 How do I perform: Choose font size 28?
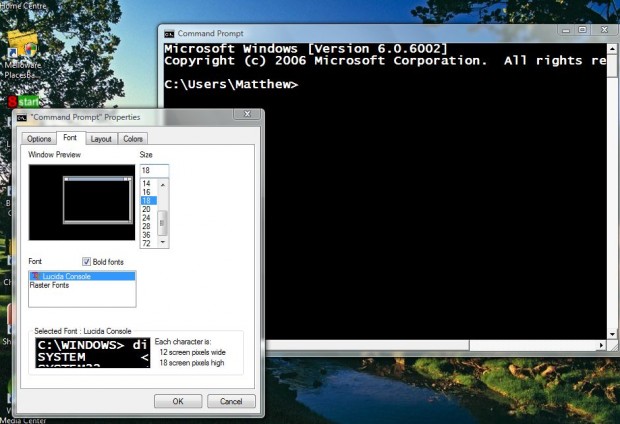tap(147, 226)
